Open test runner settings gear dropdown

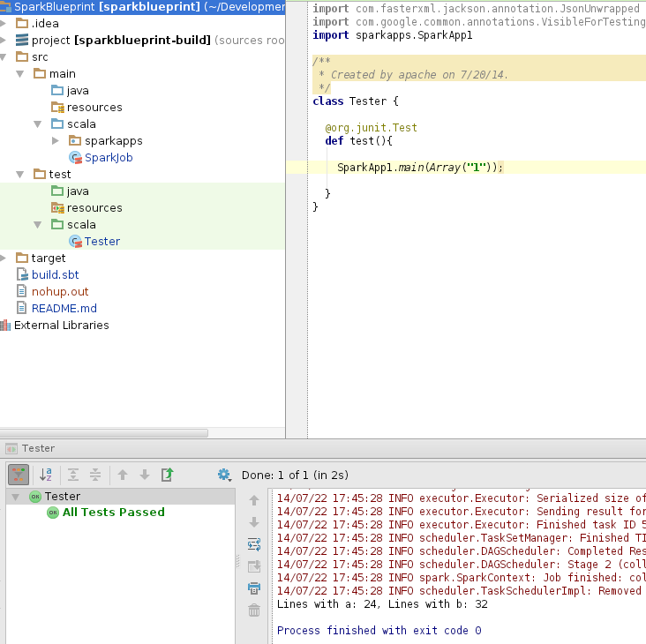pyautogui.click(x=224, y=475)
